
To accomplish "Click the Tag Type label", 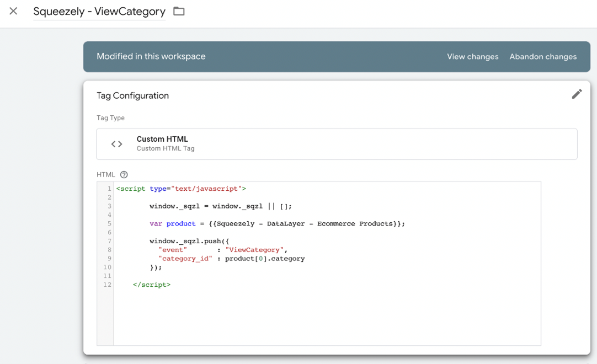I will pos(111,117).
